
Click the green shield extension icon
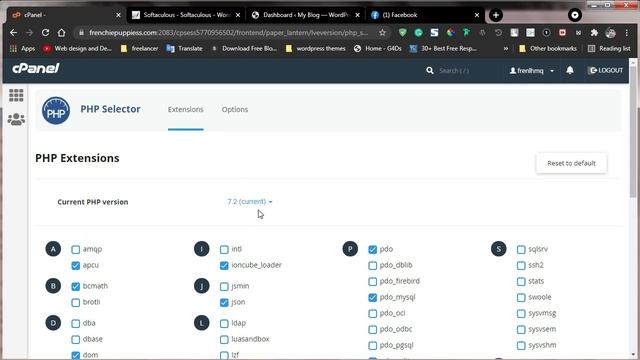tap(402, 33)
